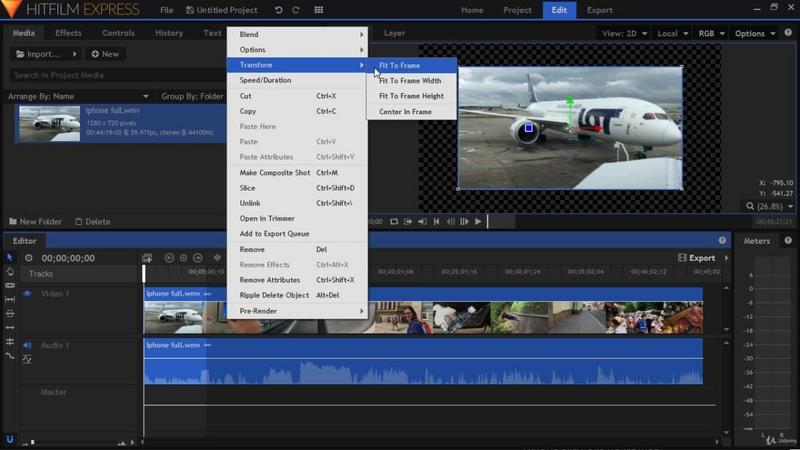Viewport: 800px width, 450px height.
Task: Select the rate stretch tool
Action: [x=10, y=356]
